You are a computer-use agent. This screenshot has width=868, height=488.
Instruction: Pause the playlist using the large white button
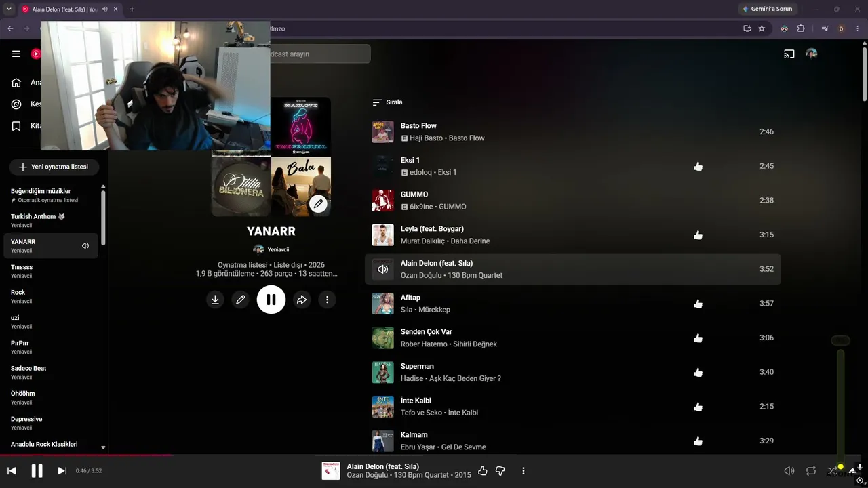pyautogui.click(x=271, y=300)
